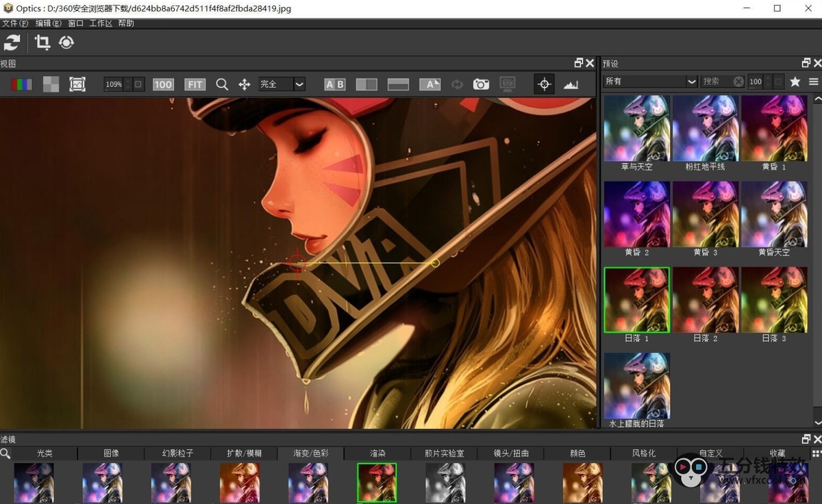The width and height of the screenshot is (822, 504).
Task: Click the thumbnail size field showing 100
Action: point(756,81)
